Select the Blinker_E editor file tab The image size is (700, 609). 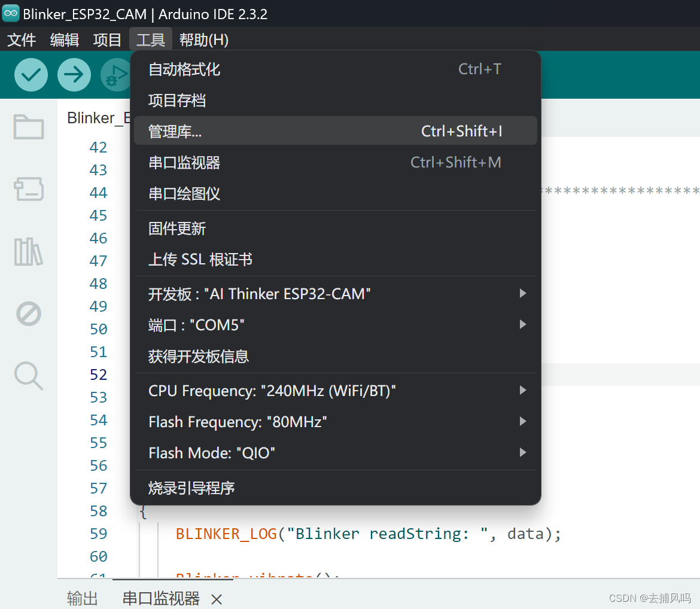[x=99, y=118]
